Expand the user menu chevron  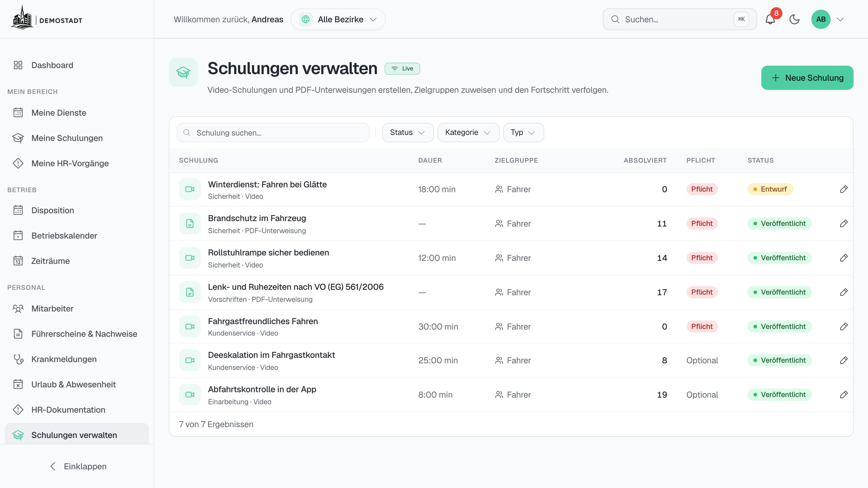[x=840, y=20]
